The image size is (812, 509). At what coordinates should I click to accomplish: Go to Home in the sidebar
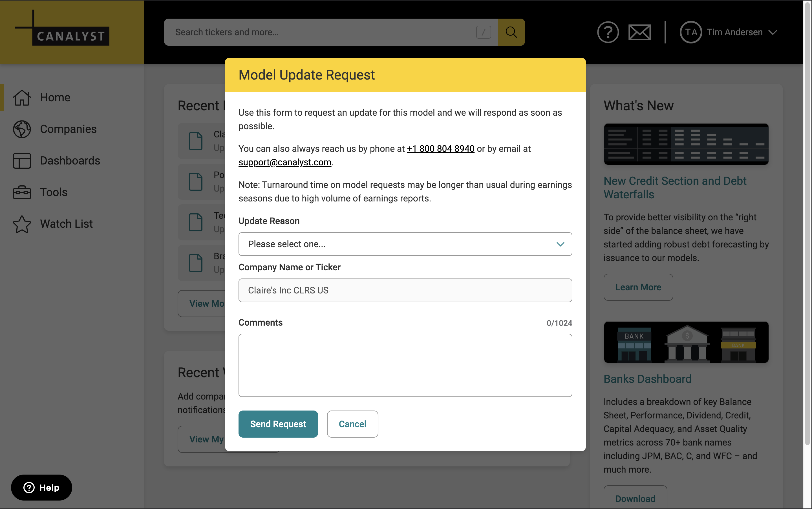point(55,98)
